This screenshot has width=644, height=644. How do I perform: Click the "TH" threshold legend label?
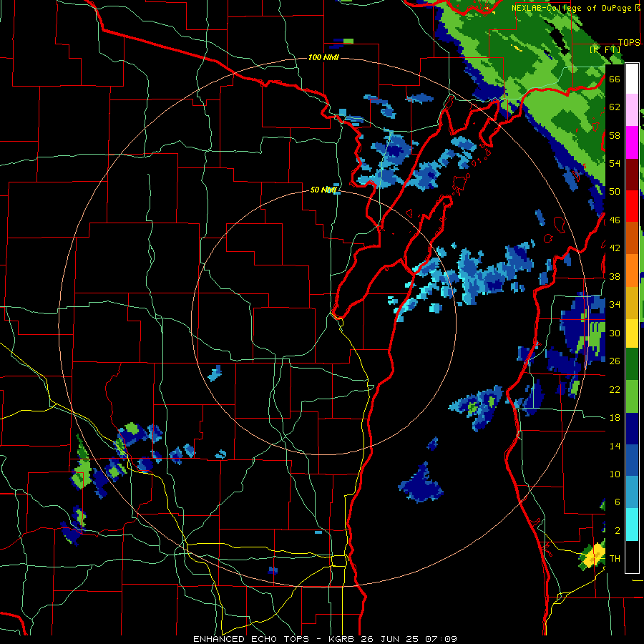pyautogui.click(x=615, y=559)
